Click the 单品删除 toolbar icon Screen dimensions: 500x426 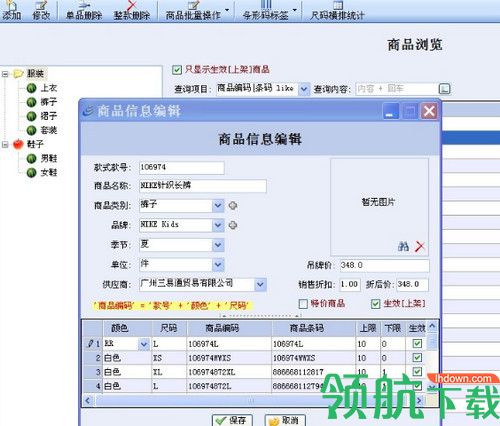pyautogui.click(x=84, y=10)
